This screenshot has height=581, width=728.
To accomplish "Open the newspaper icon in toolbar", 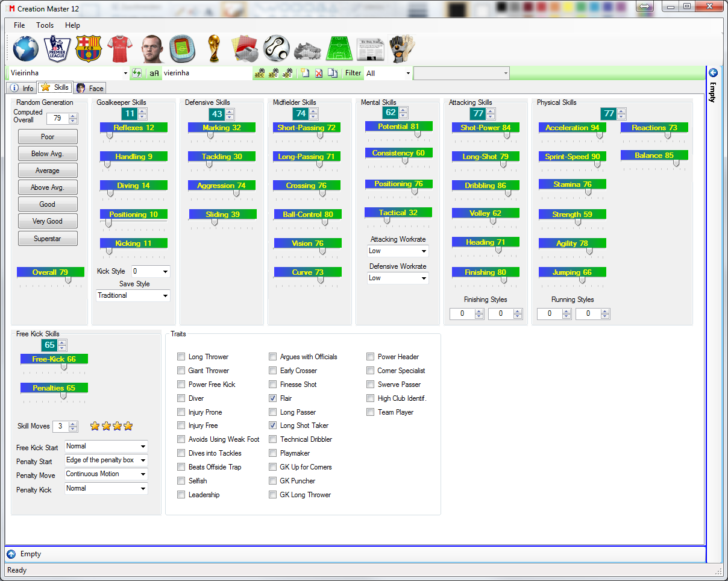I will point(370,49).
